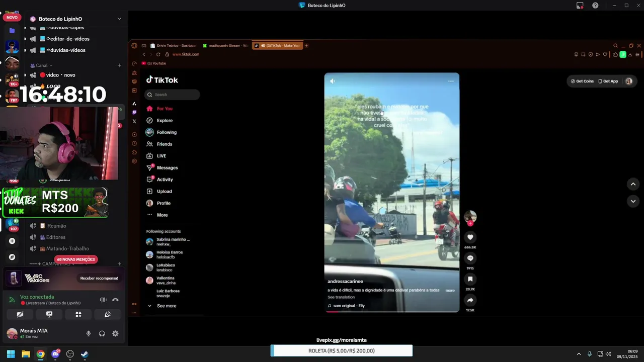Join the Matando-Trabalho voice channel
Image resolution: width=644 pixels, height=362 pixels.
tap(67, 248)
